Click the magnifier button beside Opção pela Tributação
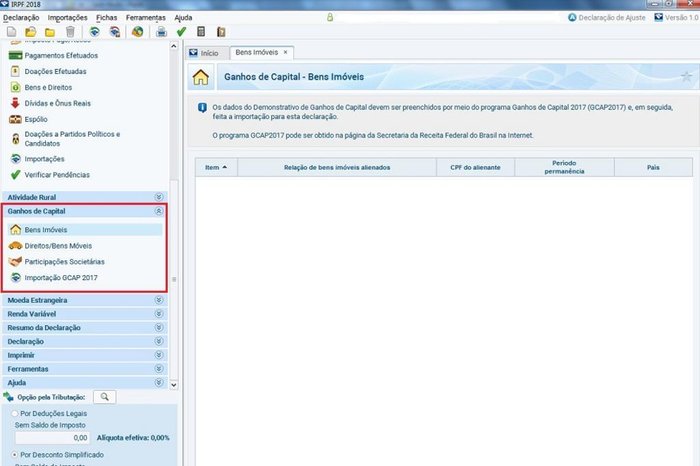 tap(104, 397)
